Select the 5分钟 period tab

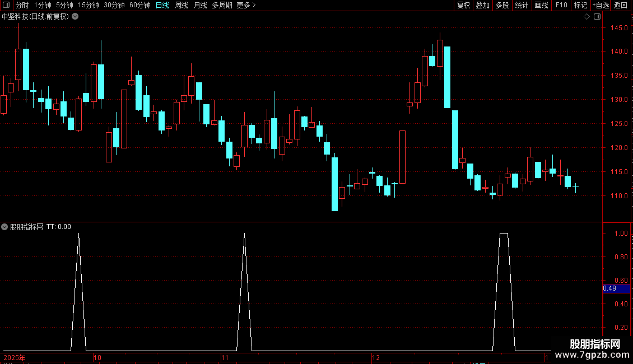pyautogui.click(x=64, y=5)
